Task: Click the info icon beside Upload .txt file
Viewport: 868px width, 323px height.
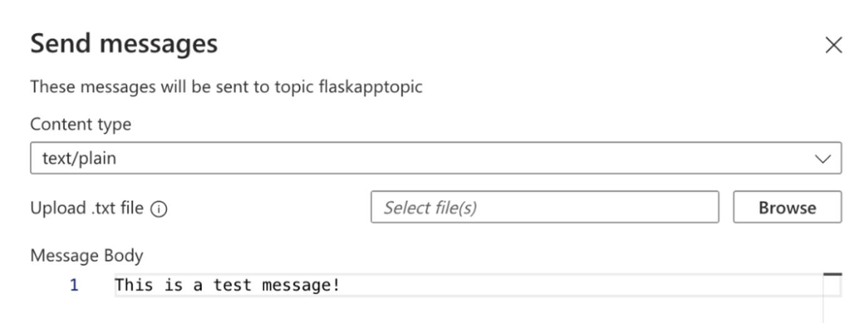Action: (x=159, y=209)
